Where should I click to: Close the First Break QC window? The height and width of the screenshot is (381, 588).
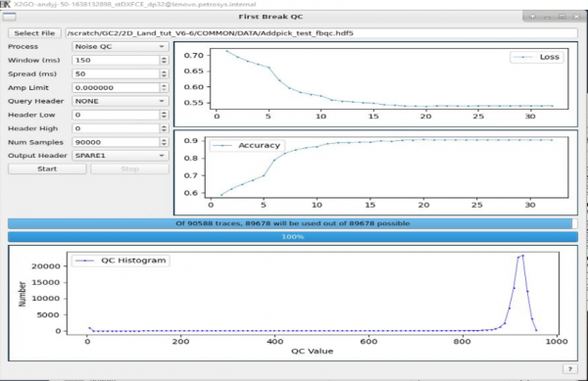pyautogui.click(x=577, y=17)
